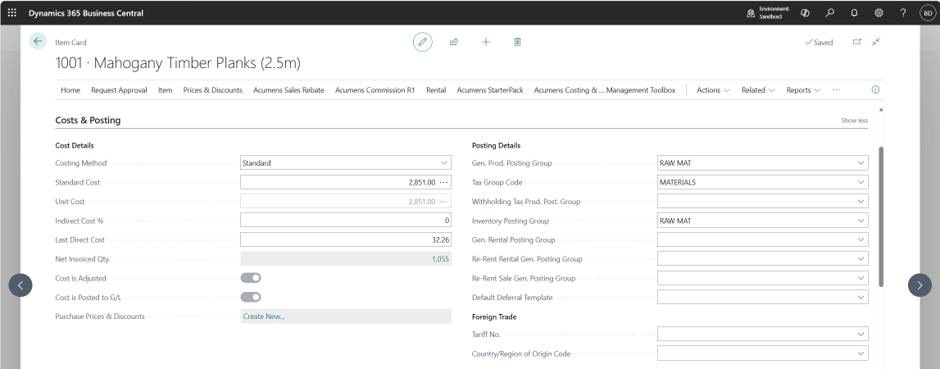This screenshot has width=940, height=369.
Task: Toggle Cost is Adjusted switch
Action: pos(251,278)
